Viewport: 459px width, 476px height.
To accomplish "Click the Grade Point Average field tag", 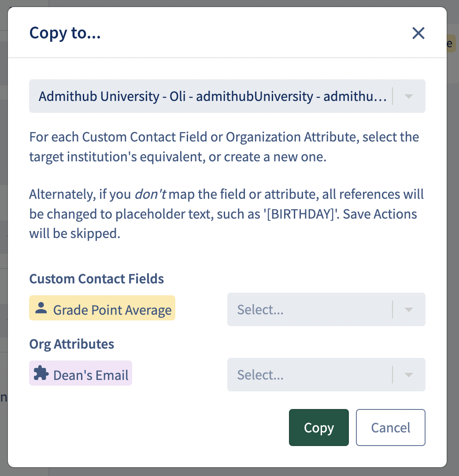I will (102, 308).
